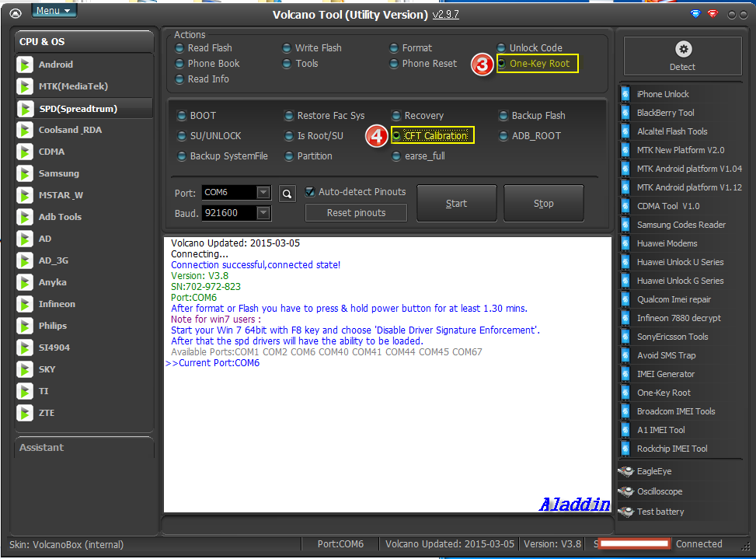Click the Aladdin link in log area
Screen dimensions: 756x559
point(574,505)
